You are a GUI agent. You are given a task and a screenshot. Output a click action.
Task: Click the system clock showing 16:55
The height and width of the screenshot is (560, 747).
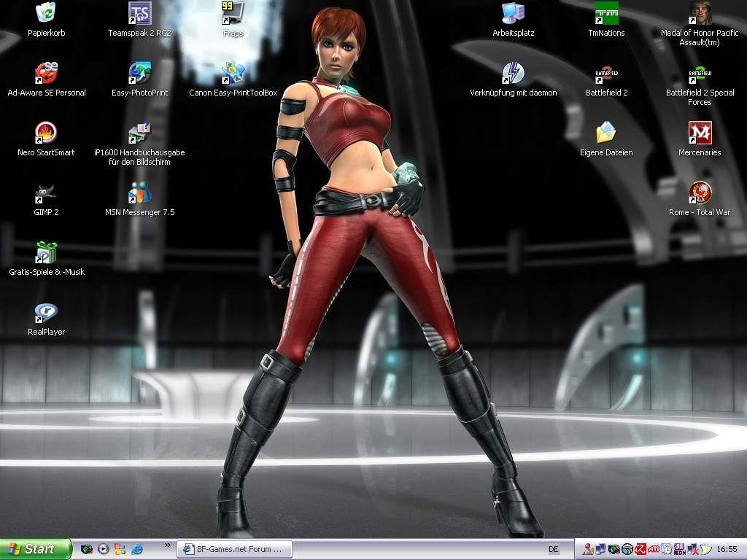727,549
